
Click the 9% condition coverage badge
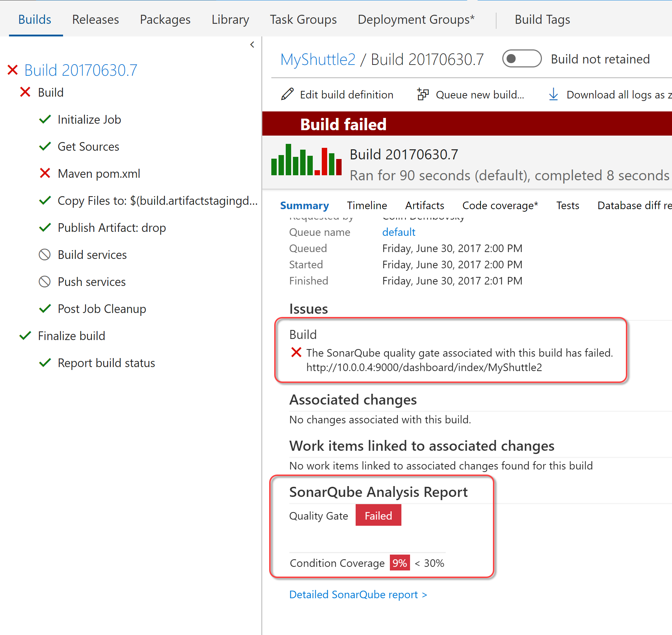[400, 563]
